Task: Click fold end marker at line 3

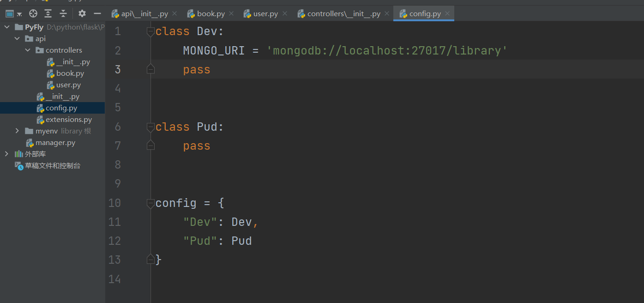Action: 150,69
